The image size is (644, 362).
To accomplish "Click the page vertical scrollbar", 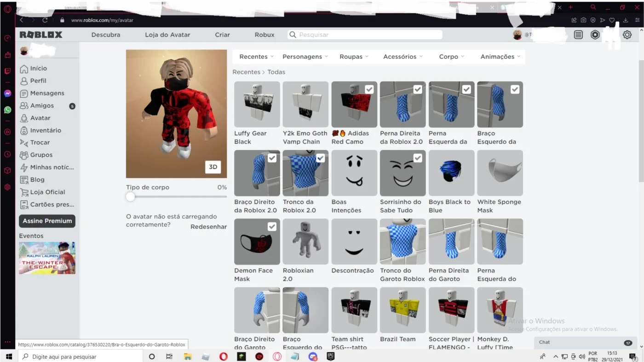I will coord(641,122).
